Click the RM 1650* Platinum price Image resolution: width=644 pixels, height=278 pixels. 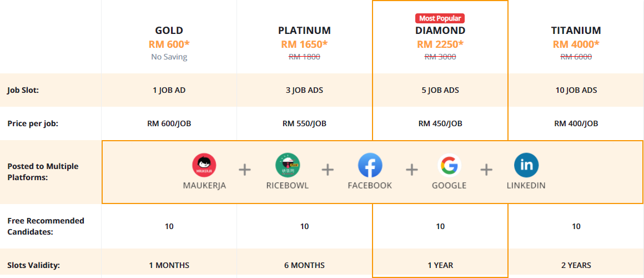(304, 44)
